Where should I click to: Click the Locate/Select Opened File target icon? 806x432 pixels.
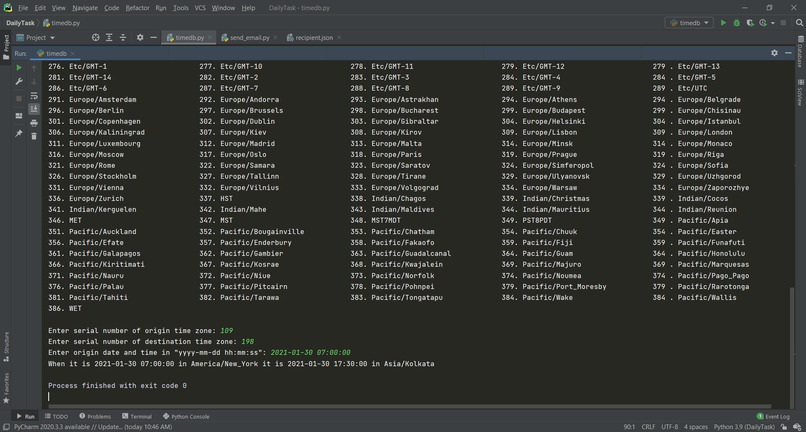(95, 38)
